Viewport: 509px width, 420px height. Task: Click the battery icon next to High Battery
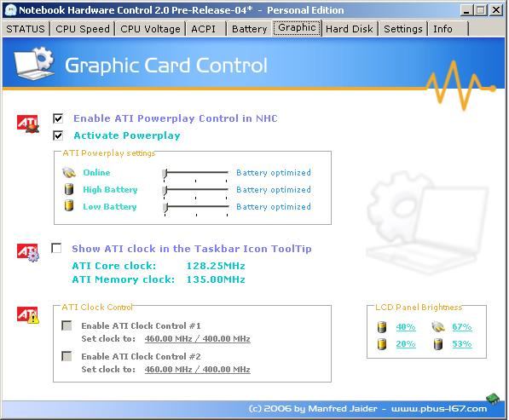point(69,189)
